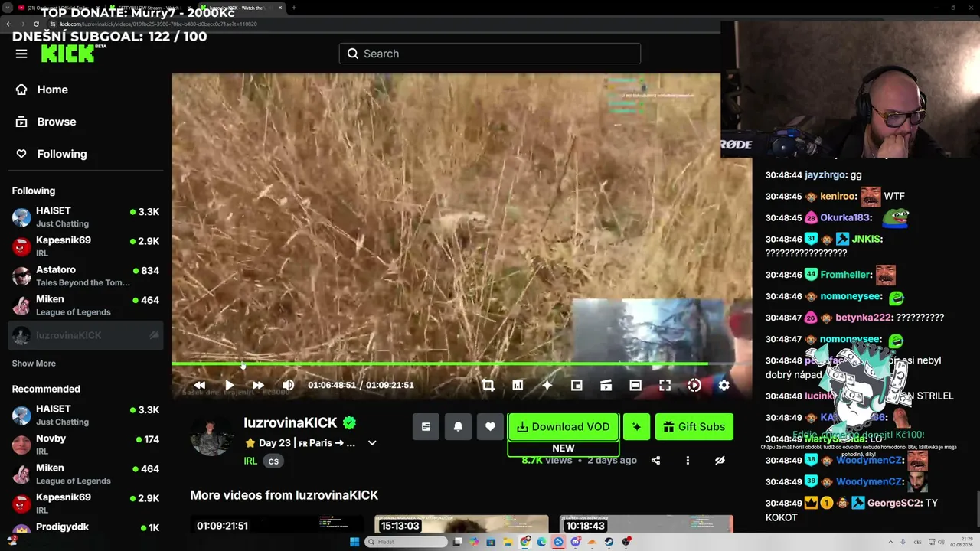Click the sparkle icon in player controls
This screenshot has width=980, height=551.
(547, 385)
